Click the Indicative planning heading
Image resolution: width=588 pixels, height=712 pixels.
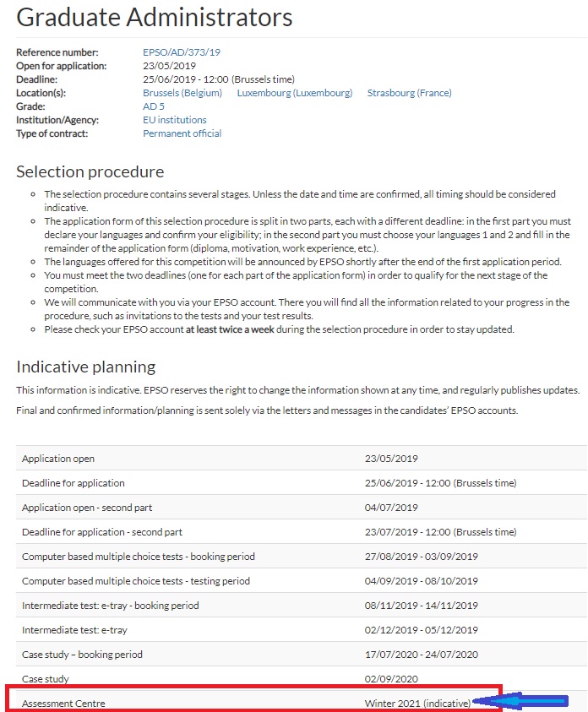click(85, 367)
